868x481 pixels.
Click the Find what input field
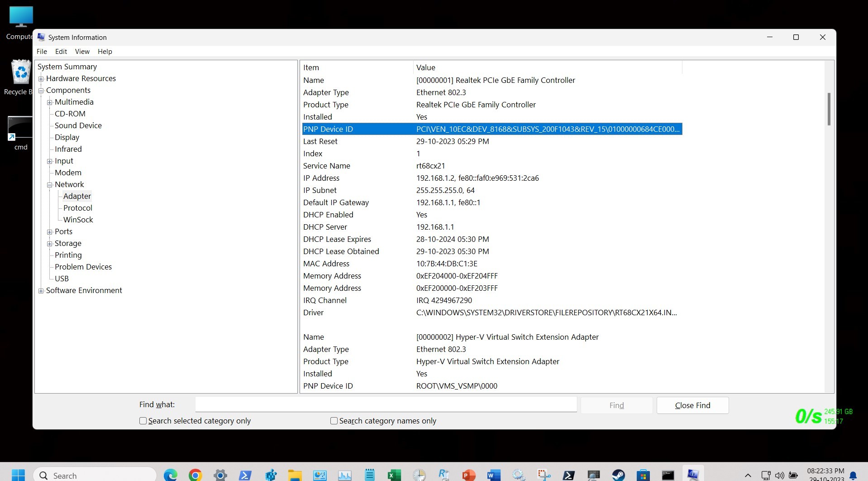pos(386,404)
